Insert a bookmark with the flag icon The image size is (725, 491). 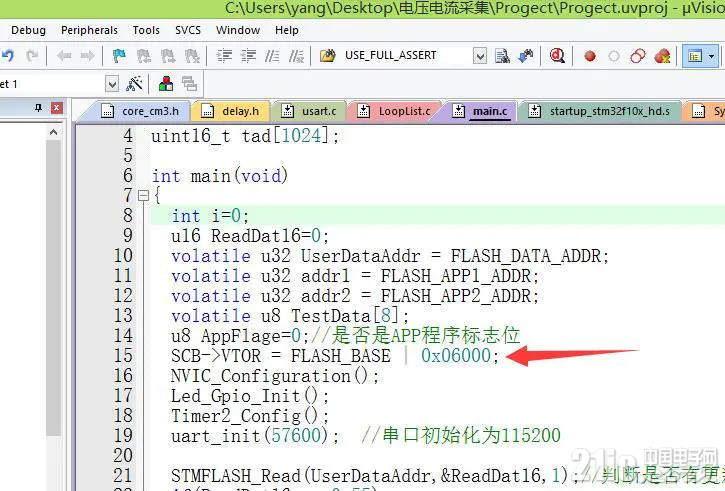click(x=119, y=56)
